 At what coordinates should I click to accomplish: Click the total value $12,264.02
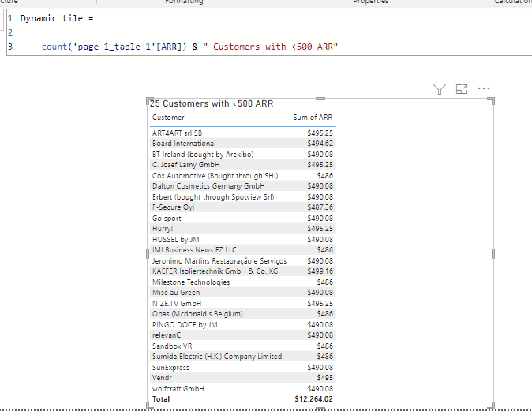coord(313,399)
